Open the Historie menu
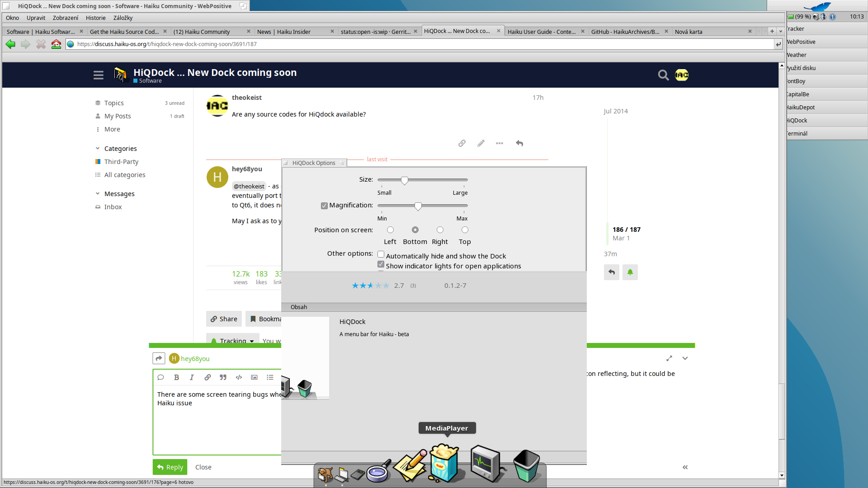Image resolution: width=868 pixels, height=488 pixels. tap(95, 18)
